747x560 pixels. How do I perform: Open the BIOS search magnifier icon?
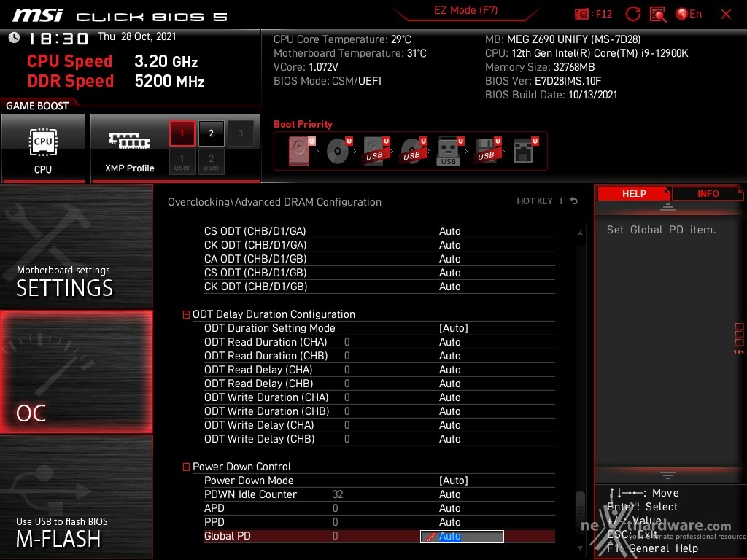[x=658, y=15]
